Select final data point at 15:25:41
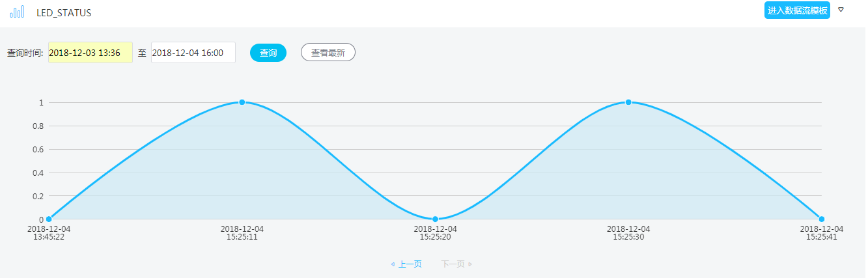The height and width of the screenshot is (278, 868). pyautogui.click(x=822, y=219)
